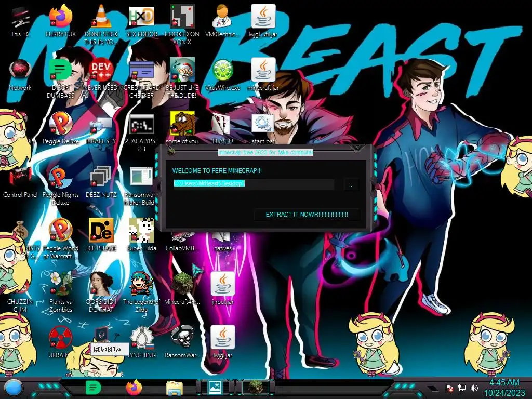Open the LYNCHING noose icon
Image resolution: width=532 pixels, height=399 pixels.
click(141, 343)
